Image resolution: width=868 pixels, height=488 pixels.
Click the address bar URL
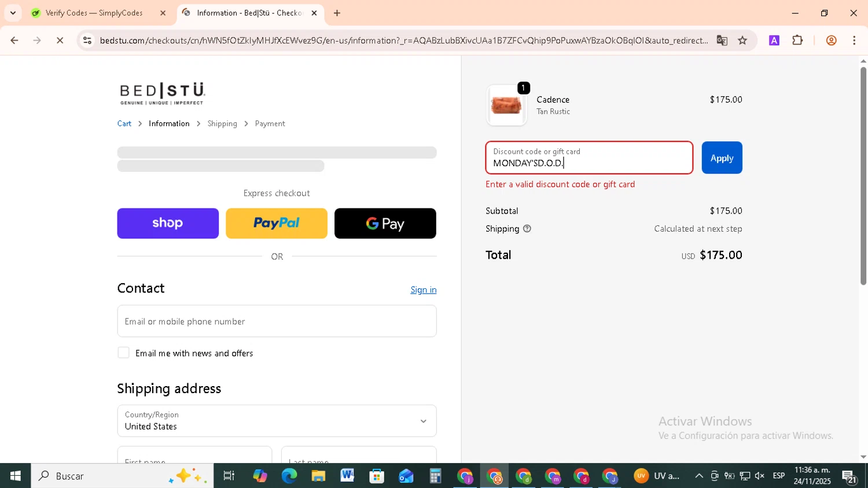coord(404,41)
